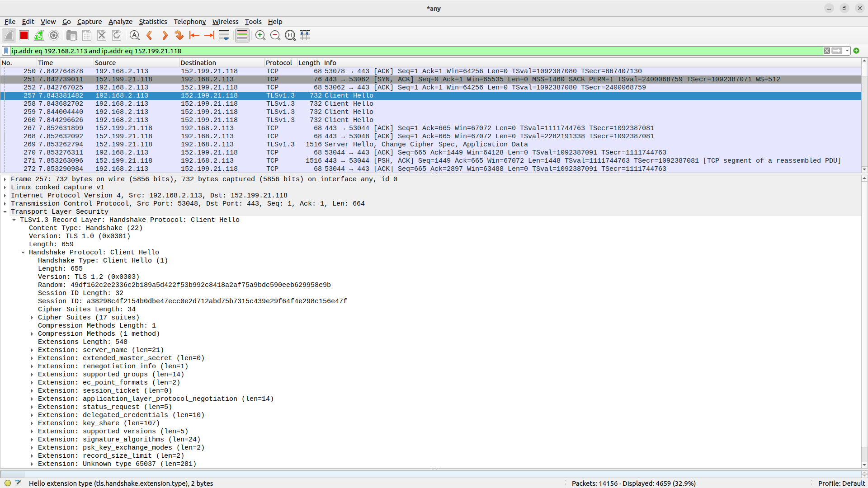Expand Extension key_share entry
The height and width of the screenshot is (488, 868).
click(x=32, y=423)
